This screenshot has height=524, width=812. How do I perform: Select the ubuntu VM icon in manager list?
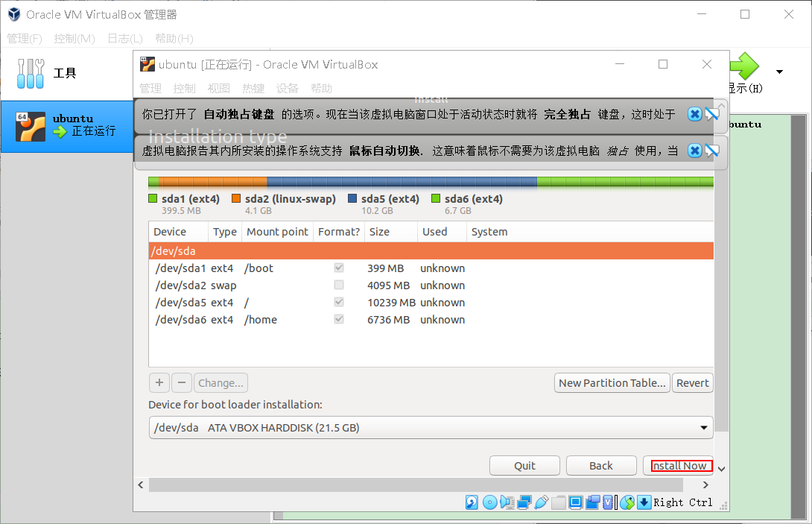(30, 127)
